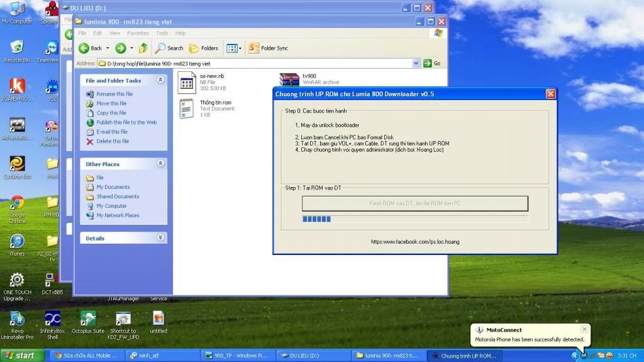Open ONE TOUCH Upgrade desktop icon
The width and height of the screenshot is (644, 362).
click(x=17, y=286)
